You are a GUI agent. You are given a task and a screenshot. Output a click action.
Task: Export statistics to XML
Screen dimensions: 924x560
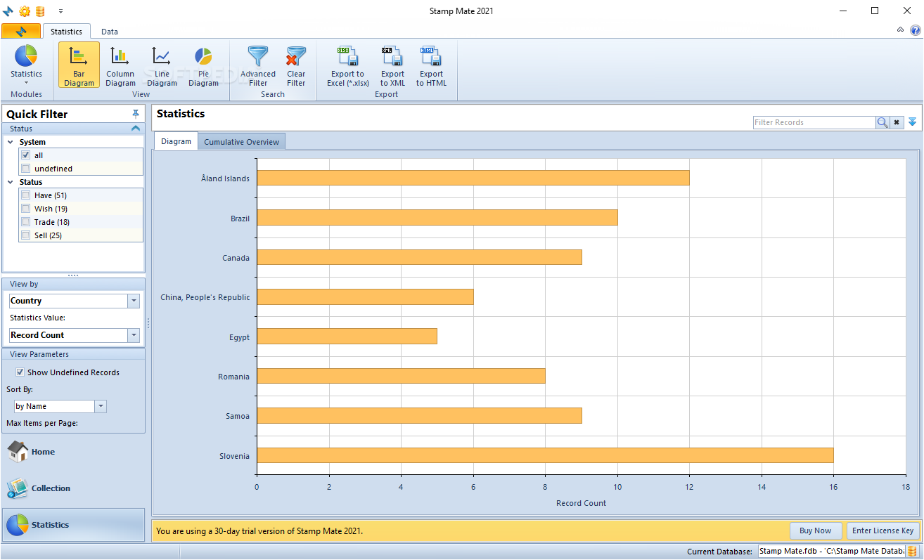click(392, 65)
